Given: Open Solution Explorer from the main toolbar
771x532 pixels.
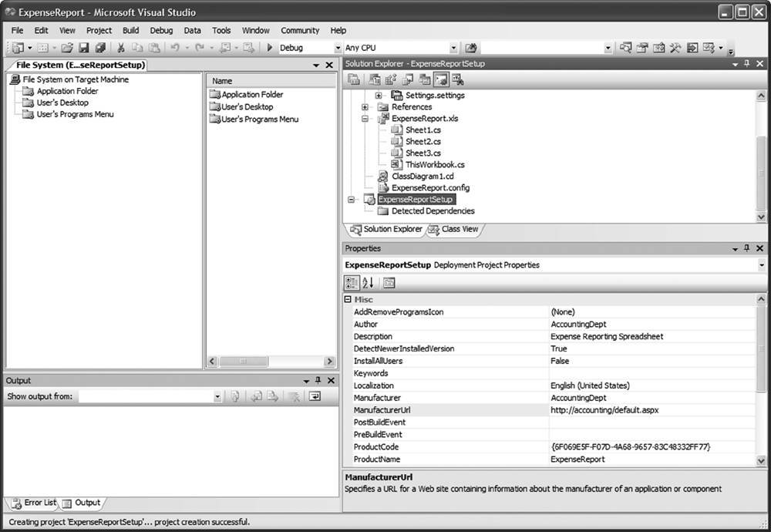Looking at the screenshot, I should pyautogui.click(x=625, y=48).
